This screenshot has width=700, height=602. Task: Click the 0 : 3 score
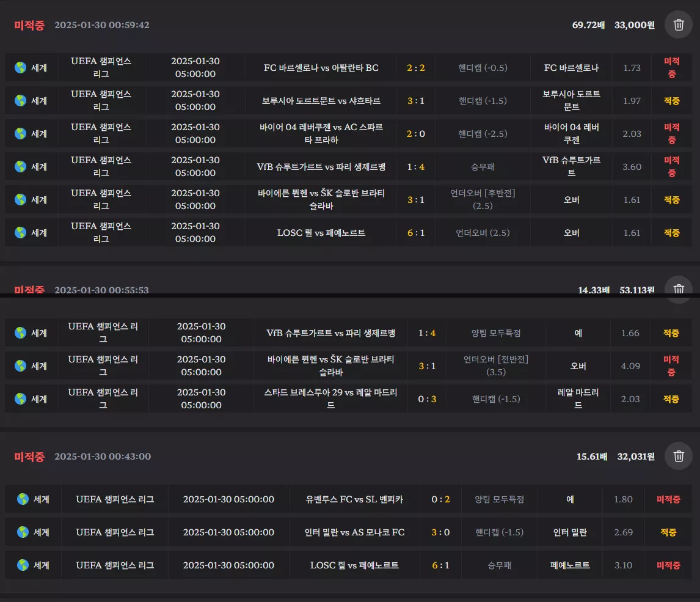coord(427,399)
